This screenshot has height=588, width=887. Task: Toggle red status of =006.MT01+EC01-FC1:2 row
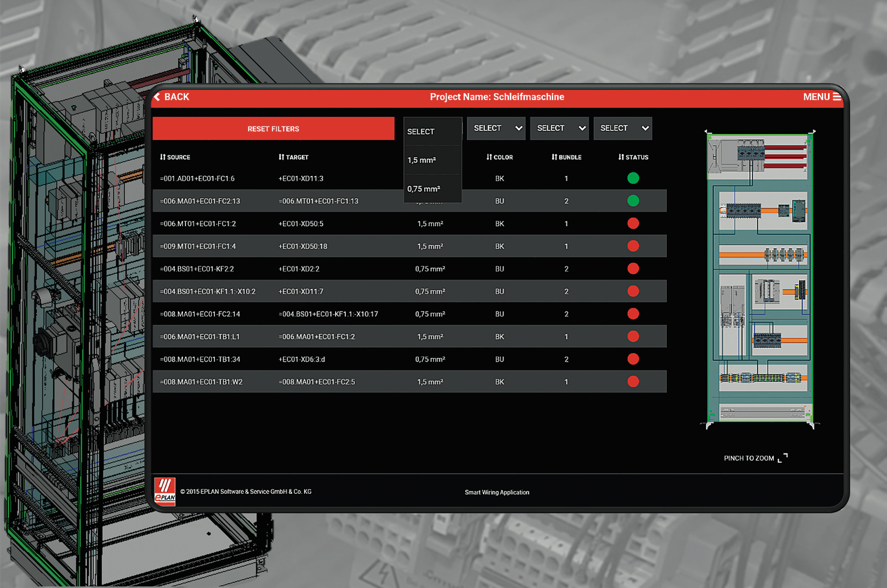point(633,224)
